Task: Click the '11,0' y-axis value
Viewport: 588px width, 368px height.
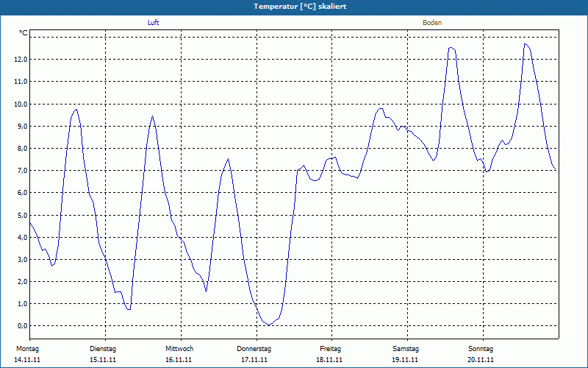Action: click(x=21, y=82)
